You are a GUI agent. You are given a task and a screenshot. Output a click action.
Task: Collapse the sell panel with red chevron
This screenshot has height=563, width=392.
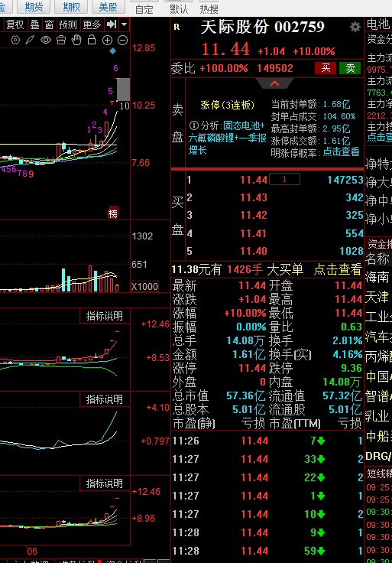275,83
